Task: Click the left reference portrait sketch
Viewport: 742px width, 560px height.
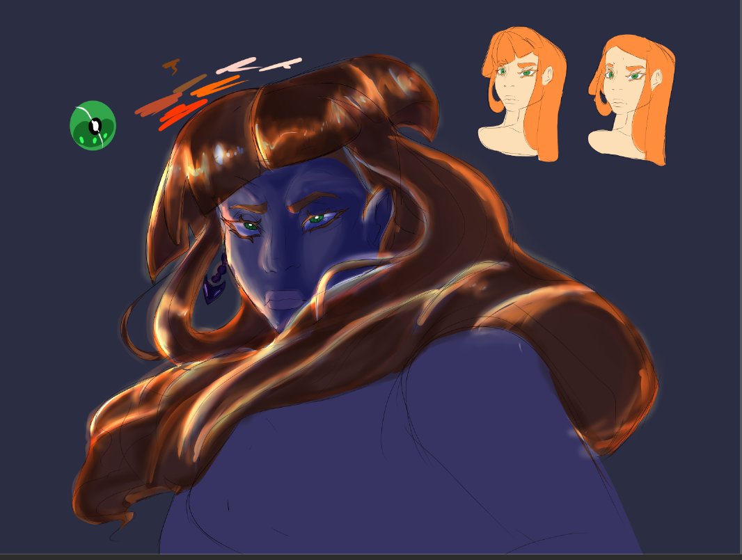Action: (x=519, y=90)
